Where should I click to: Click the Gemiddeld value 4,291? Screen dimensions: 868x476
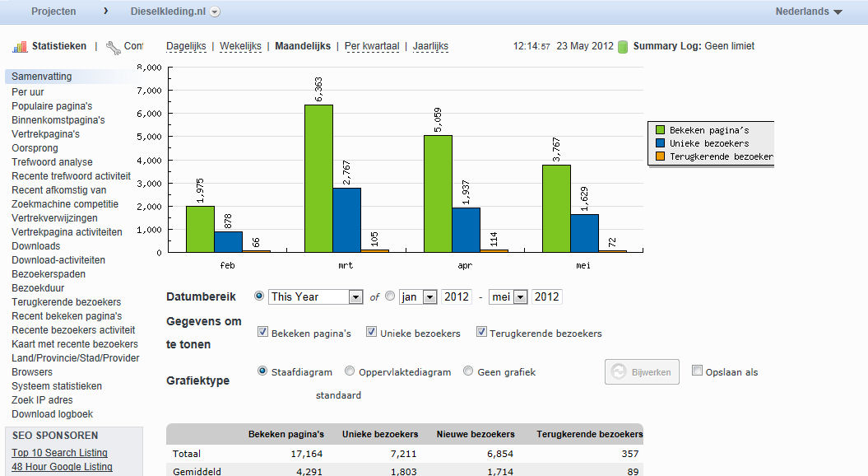pos(309,472)
